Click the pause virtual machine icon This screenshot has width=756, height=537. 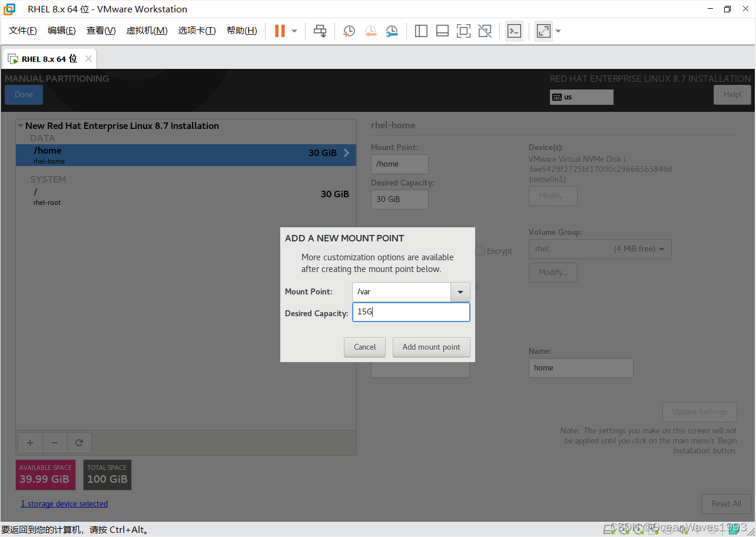point(280,31)
